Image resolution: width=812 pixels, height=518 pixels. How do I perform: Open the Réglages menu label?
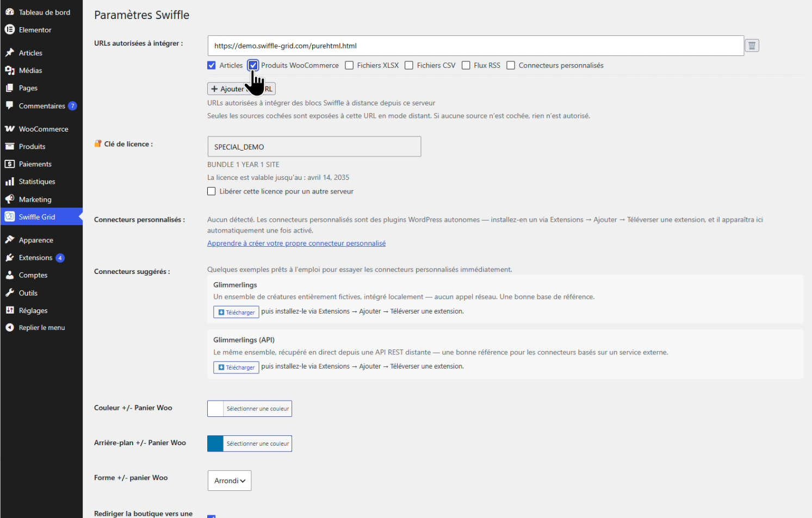point(33,310)
